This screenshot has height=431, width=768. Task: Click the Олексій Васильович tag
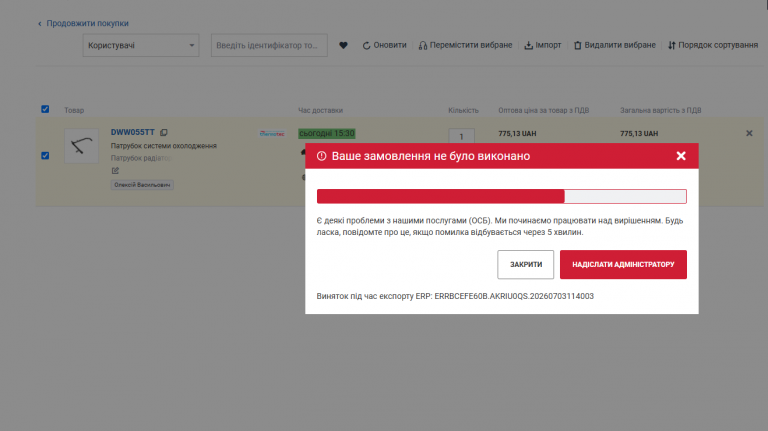[142, 185]
